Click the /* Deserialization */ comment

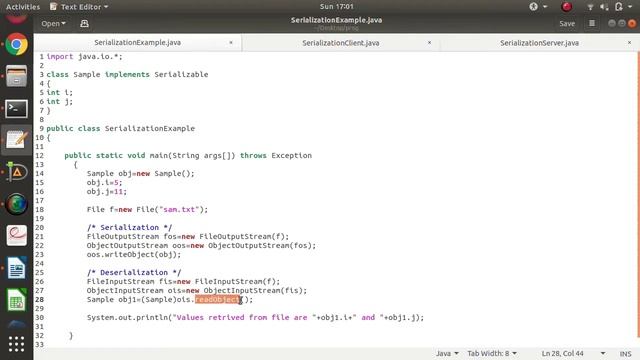tap(134, 272)
